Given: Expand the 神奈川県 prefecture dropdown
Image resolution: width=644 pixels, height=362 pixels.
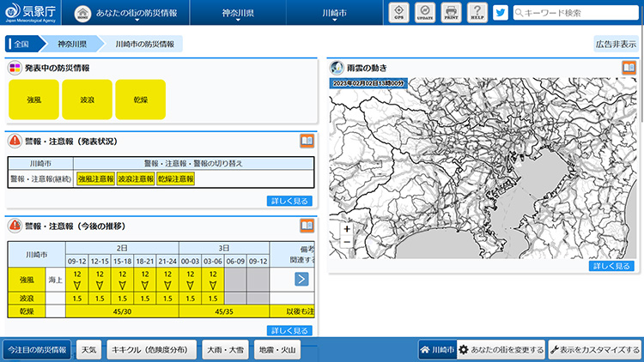Looking at the screenshot, I should pyautogui.click(x=236, y=15).
